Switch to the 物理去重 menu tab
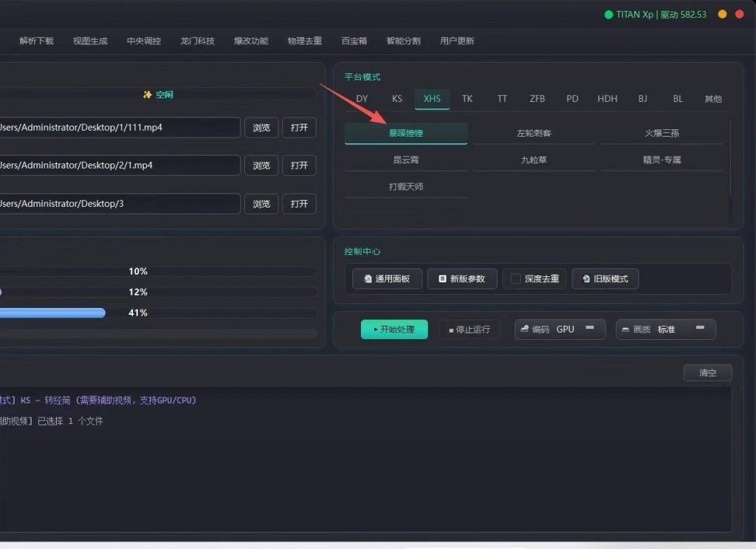 (305, 41)
